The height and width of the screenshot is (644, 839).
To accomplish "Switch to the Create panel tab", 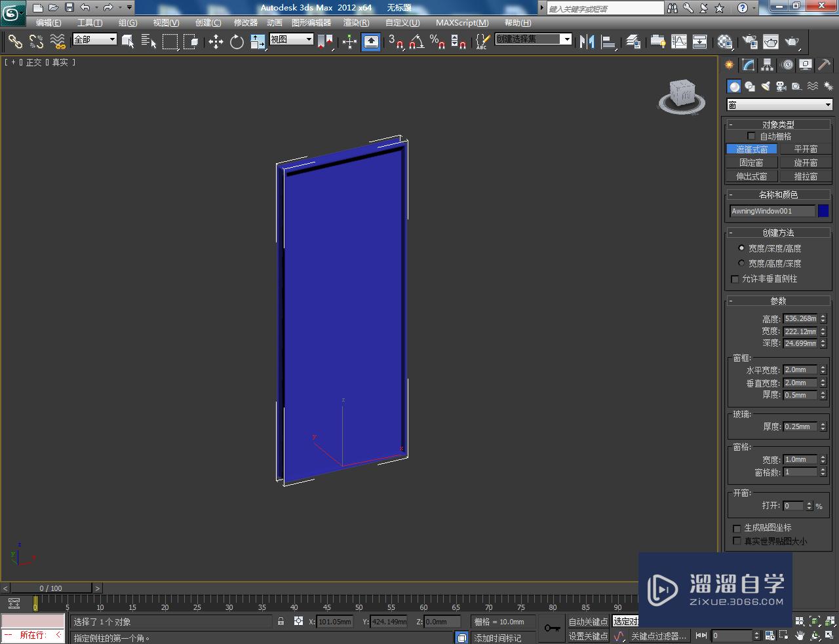I will tap(730, 65).
